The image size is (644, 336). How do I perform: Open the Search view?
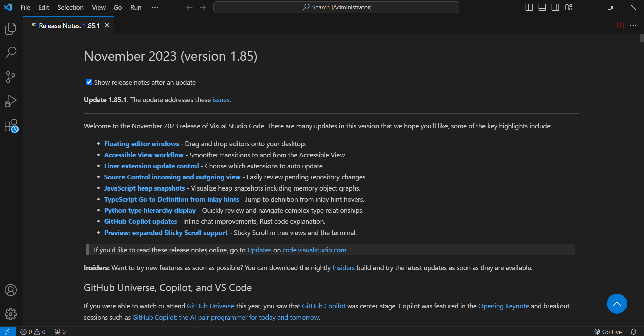click(x=10, y=52)
